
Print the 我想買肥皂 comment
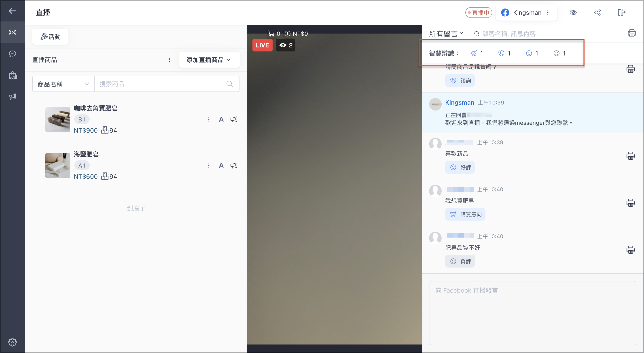631,203
